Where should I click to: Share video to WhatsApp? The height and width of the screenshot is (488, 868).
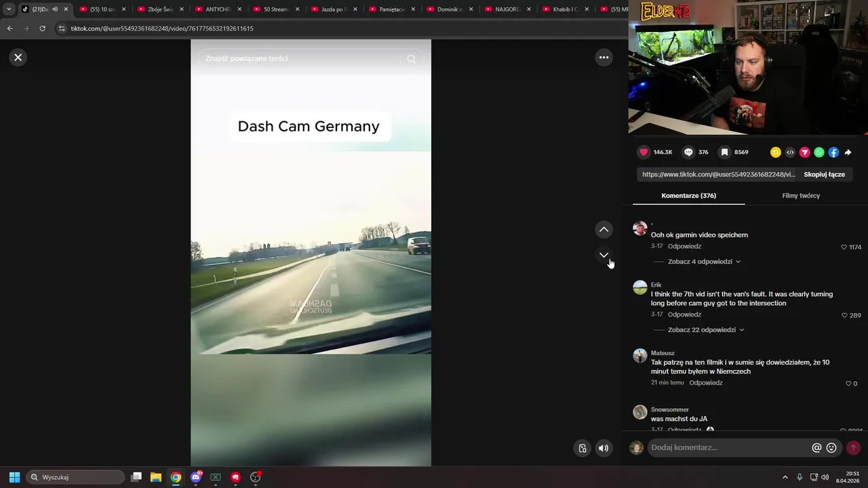pos(819,152)
